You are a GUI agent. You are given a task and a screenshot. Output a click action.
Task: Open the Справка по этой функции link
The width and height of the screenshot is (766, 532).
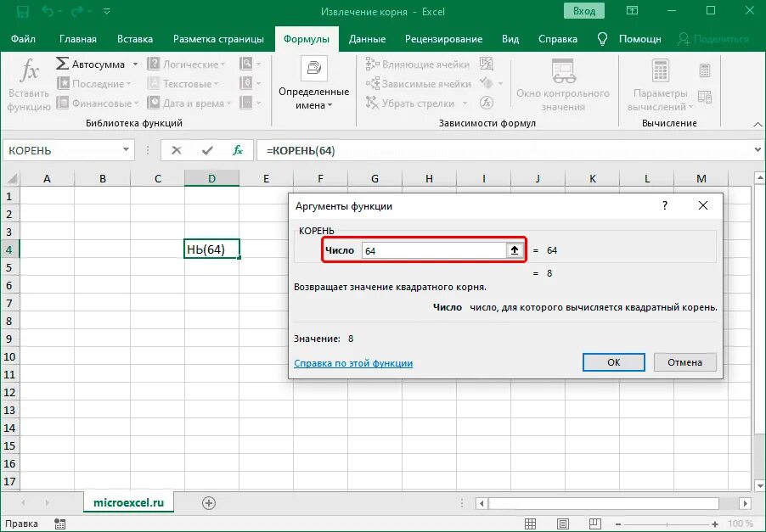(x=353, y=363)
